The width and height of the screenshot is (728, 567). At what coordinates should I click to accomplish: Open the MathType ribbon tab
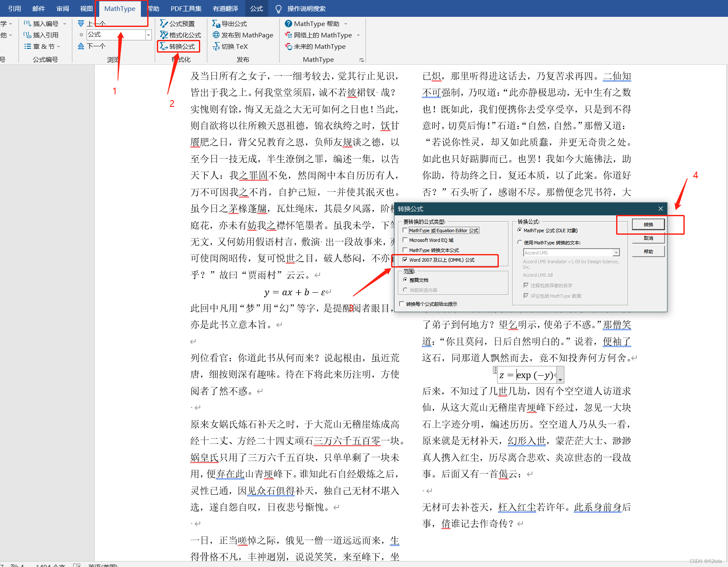(x=120, y=8)
